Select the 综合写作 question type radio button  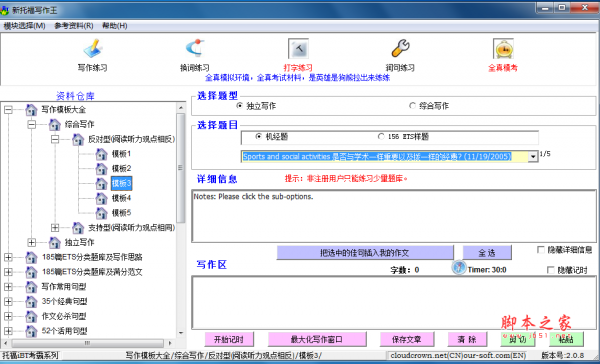412,105
